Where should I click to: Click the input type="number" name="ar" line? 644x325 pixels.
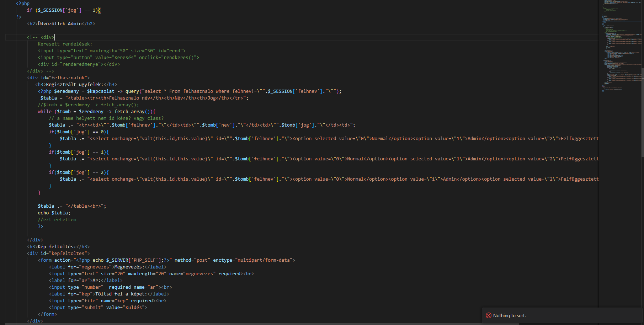[110, 287]
